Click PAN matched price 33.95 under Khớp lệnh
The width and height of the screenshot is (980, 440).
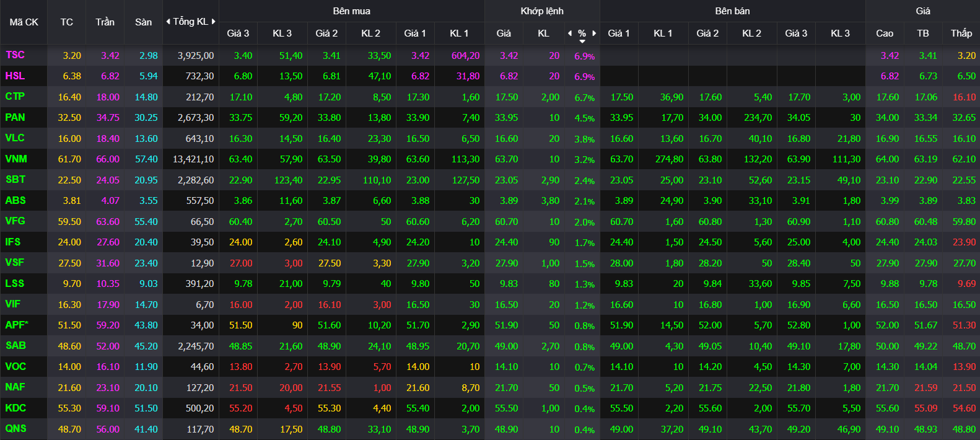point(507,118)
